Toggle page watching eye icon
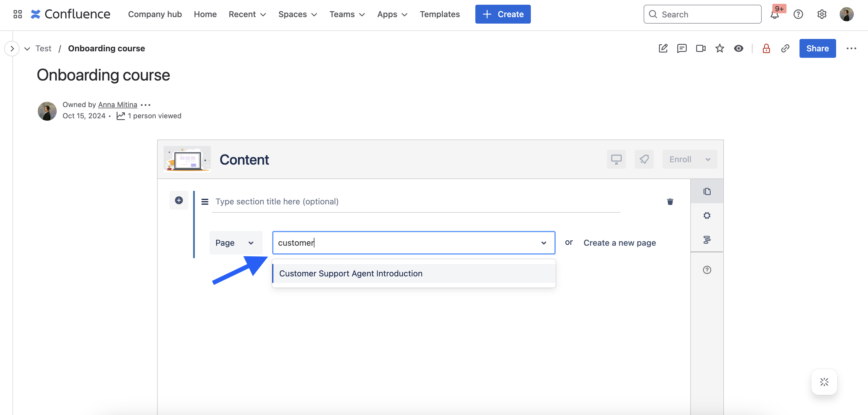This screenshot has width=868, height=415. point(738,48)
